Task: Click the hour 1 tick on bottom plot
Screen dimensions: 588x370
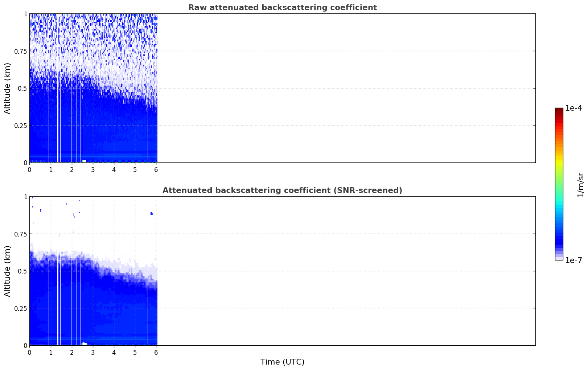Action: coord(51,352)
